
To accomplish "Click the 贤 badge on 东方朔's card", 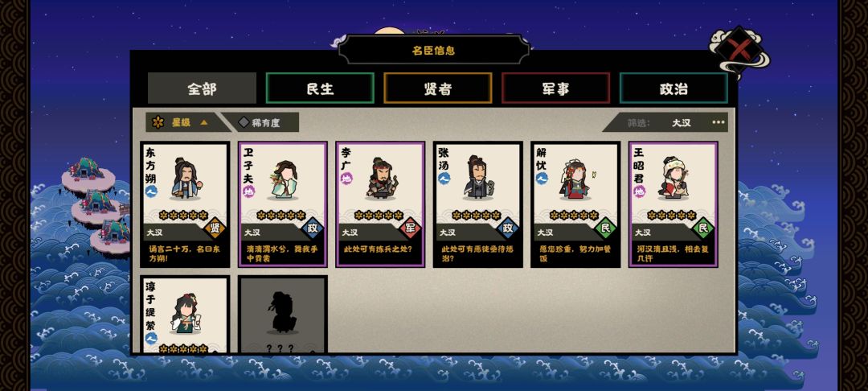I will (215, 228).
